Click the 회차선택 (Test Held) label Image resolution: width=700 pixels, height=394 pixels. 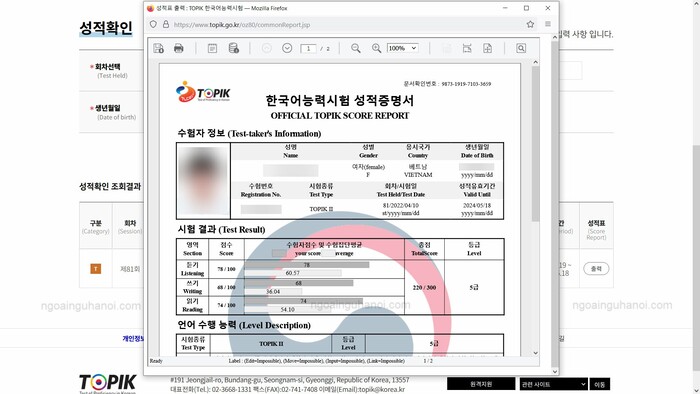[108, 71]
